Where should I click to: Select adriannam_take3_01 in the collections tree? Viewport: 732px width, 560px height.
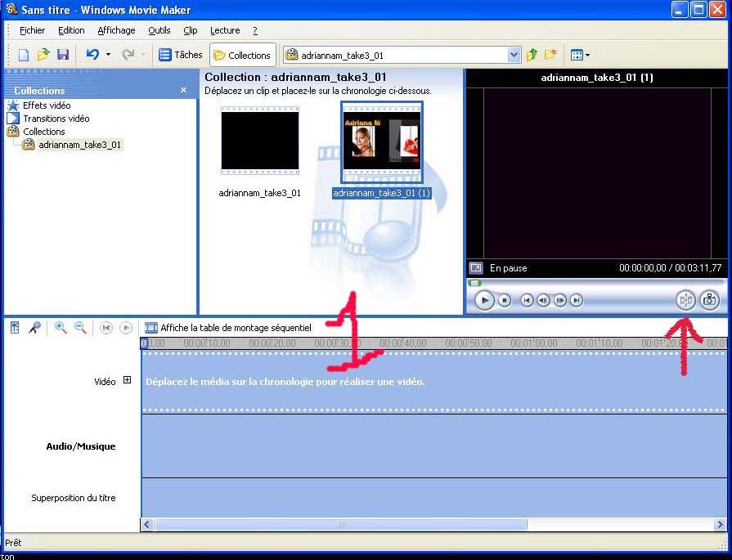[80, 145]
